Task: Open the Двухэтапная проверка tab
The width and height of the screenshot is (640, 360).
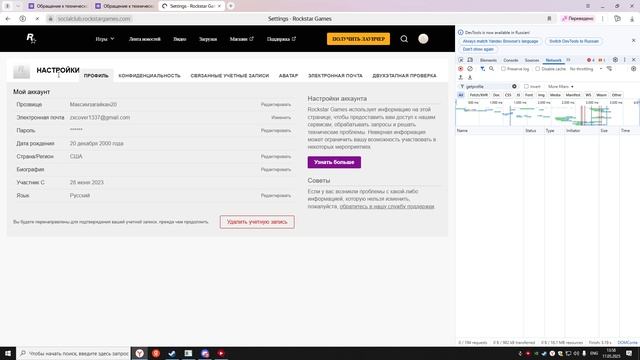Action: point(404,76)
